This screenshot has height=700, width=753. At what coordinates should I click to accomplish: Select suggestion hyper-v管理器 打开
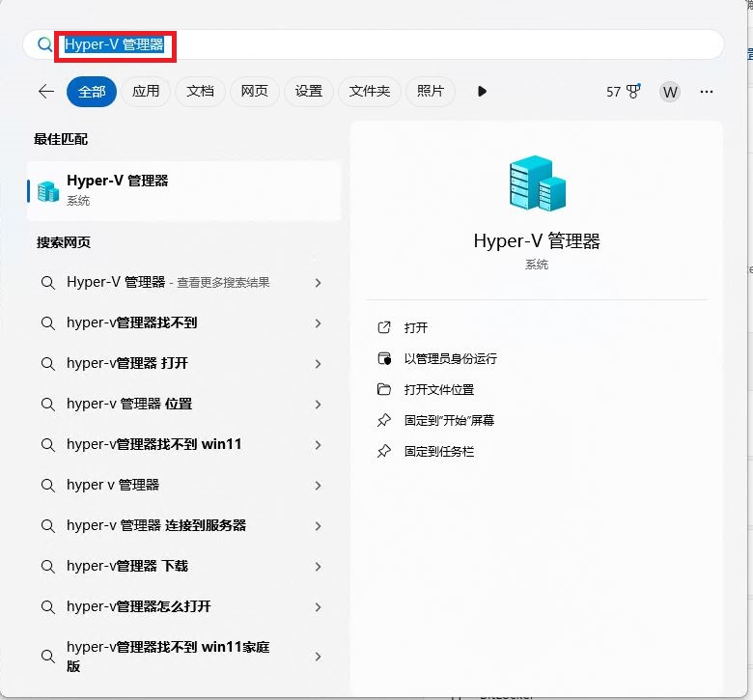click(x=184, y=363)
